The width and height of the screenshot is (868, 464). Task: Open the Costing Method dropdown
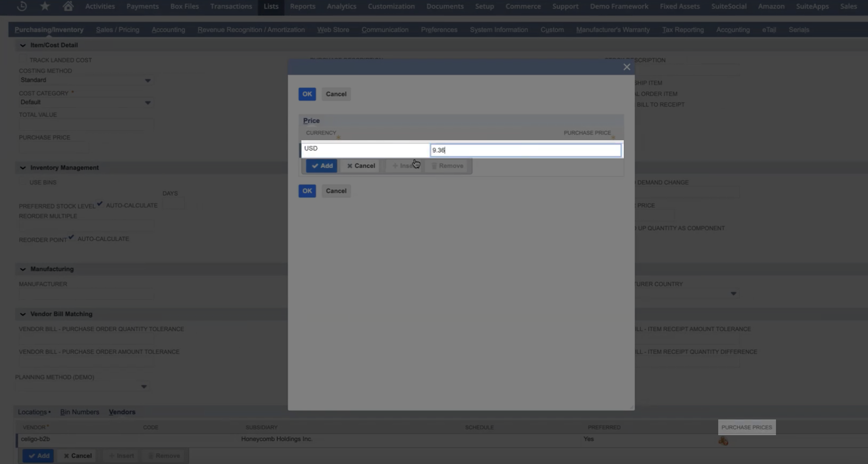click(x=148, y=81)
